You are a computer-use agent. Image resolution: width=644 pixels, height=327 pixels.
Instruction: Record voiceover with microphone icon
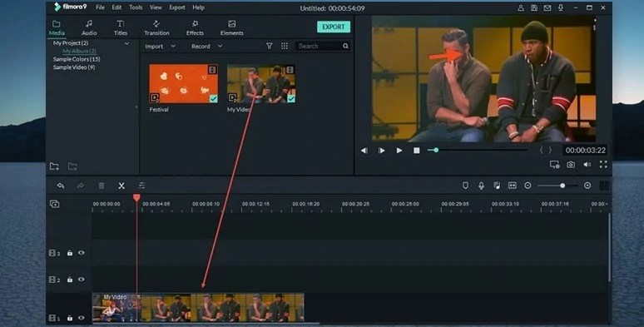[x=481, y=186]
